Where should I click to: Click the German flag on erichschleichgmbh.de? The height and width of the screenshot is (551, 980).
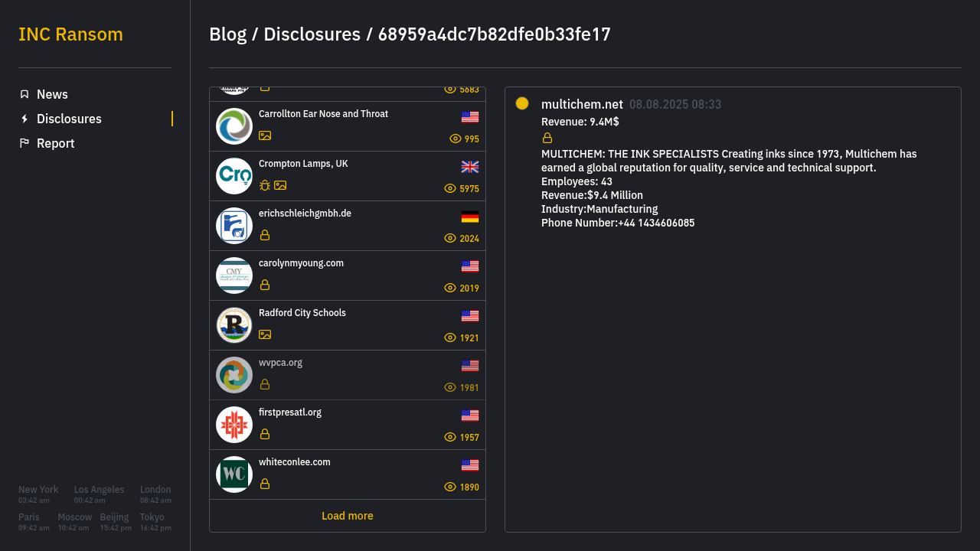(x=470, y=217)
